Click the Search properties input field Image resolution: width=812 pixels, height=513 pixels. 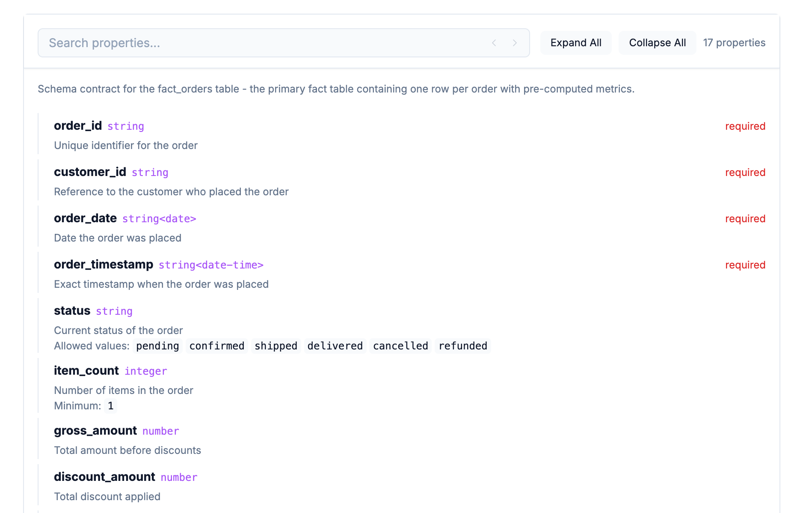pyautogui.click(x=265, y=43)
